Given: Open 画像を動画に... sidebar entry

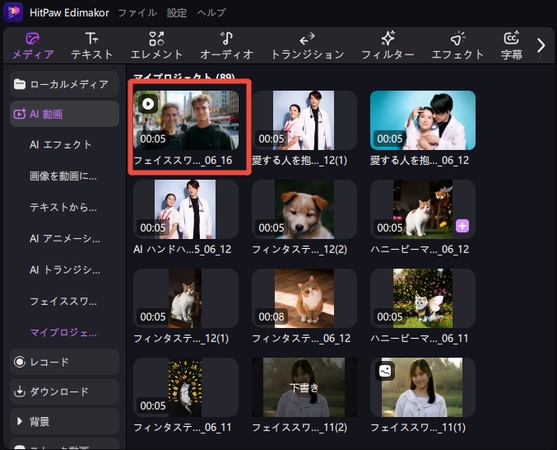Looking at the screenshot, I should tap(63, 176).
